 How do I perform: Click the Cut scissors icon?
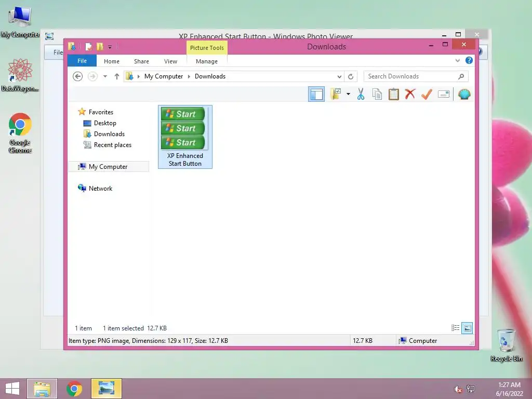(x=361, y=94)
